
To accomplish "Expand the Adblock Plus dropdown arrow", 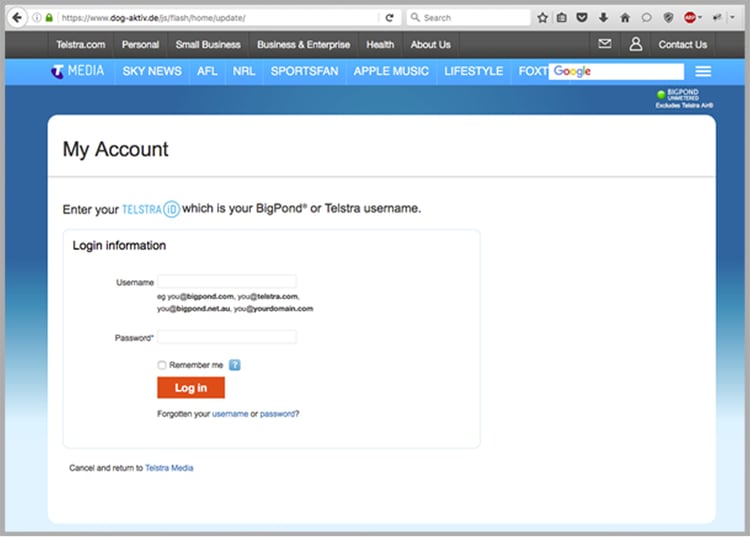I will (x=700, y=18).
